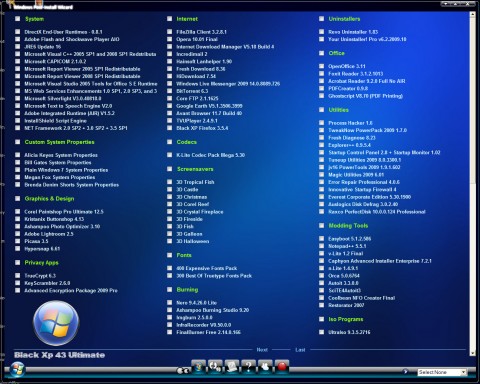Check the Iso Programs category checkbox
This screenshot has height=384, width=480.
coord(321,319)
